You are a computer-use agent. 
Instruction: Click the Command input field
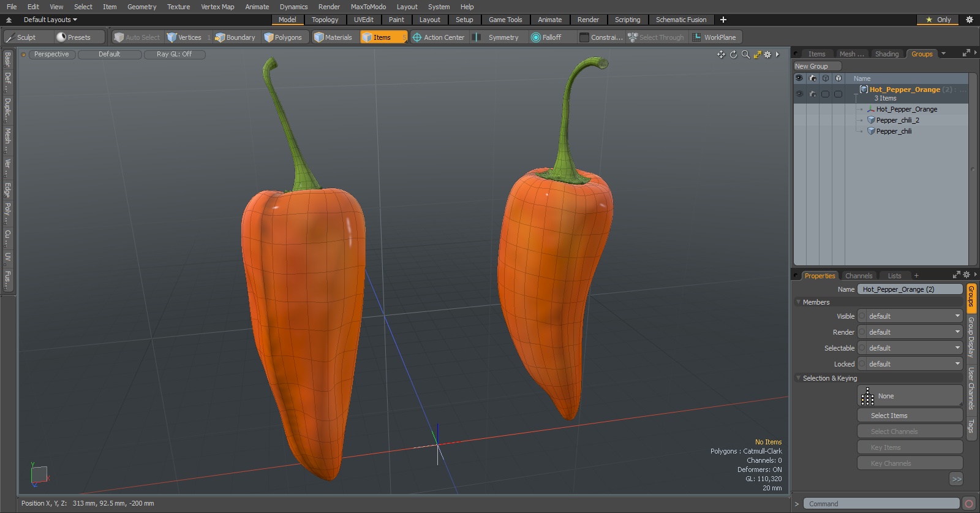click(881, 504)
